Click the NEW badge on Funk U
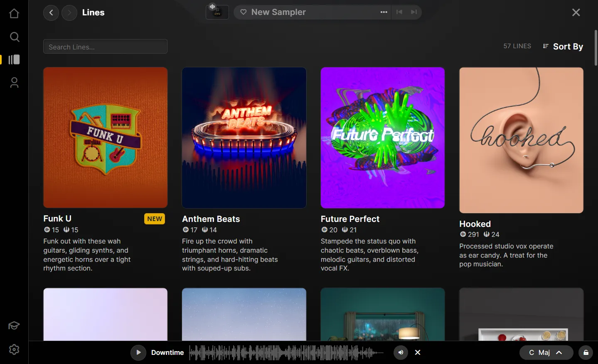 click(x=155, y=219)
